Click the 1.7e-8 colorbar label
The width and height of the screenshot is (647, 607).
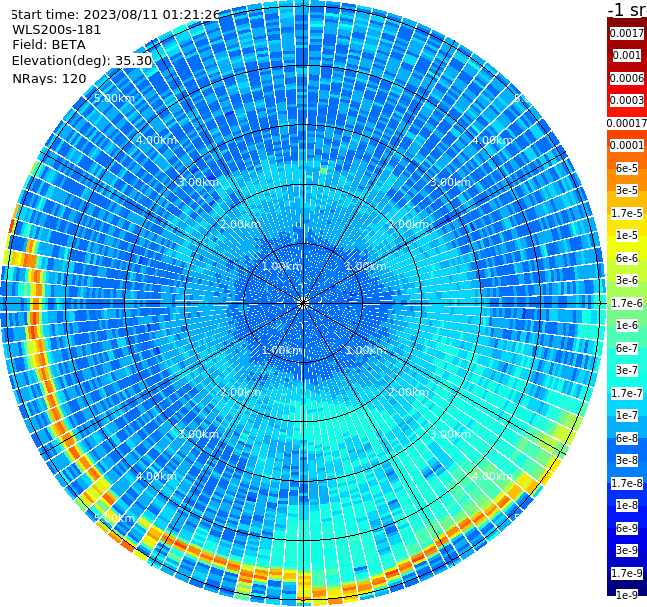pyautogui.click(x=627, y=483)
